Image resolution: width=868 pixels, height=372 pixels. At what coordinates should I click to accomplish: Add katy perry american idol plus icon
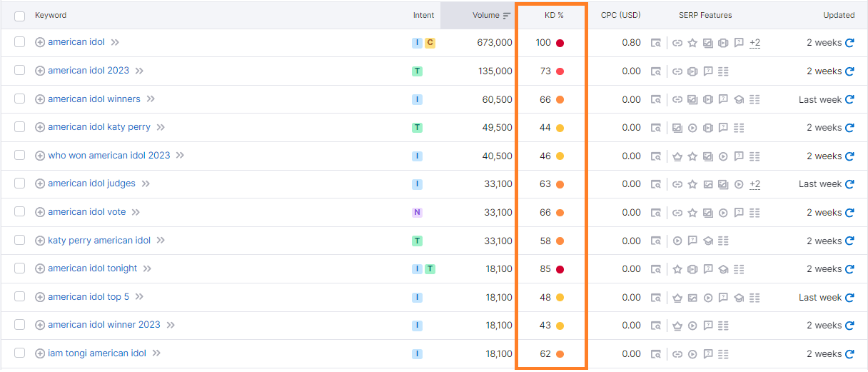[x=40, y=241]
